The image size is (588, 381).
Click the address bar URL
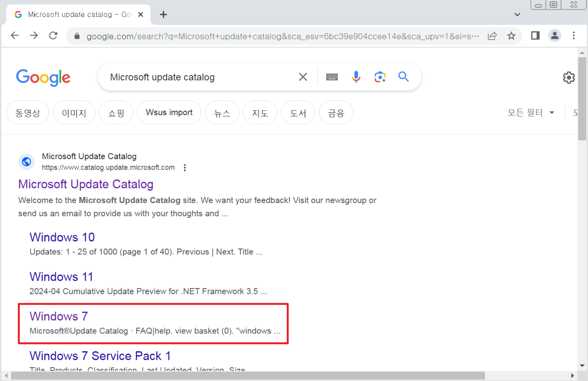click(283, 36)
